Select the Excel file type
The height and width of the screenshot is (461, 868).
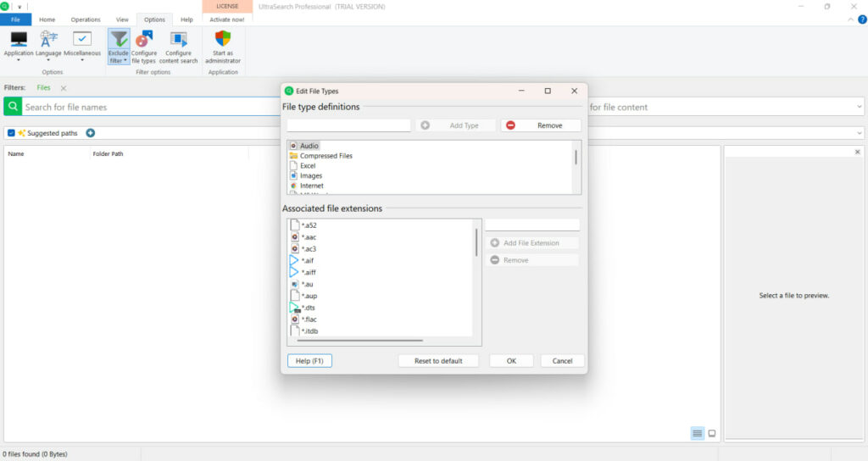pos(303,166)
